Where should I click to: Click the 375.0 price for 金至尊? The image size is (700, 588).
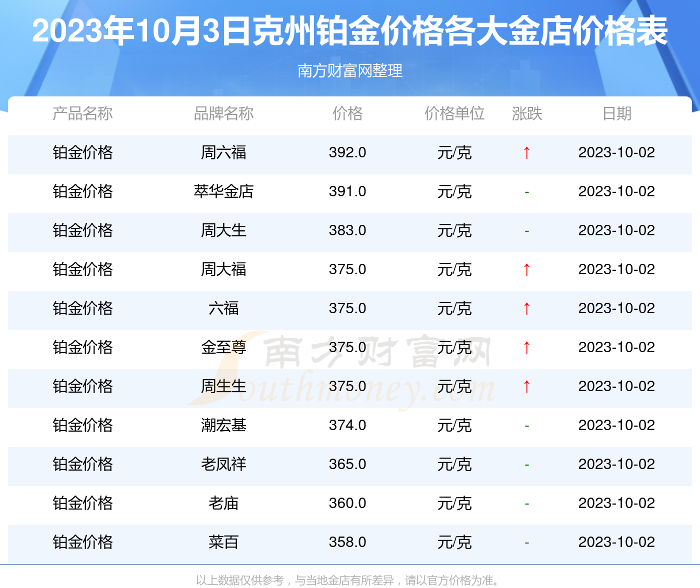(x=347, y=348)
